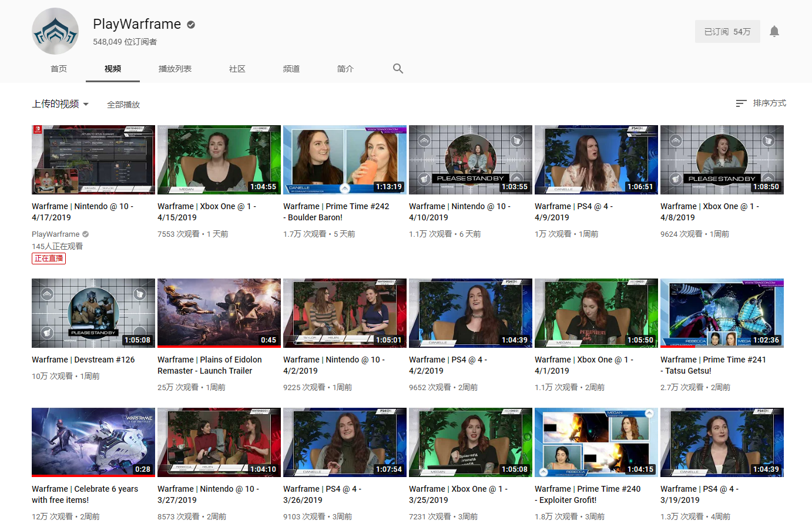Open title Warframe | Nintendo @ 10 - 4/10/2019
The image size is (812, 527).
click(x=460, y=212)
